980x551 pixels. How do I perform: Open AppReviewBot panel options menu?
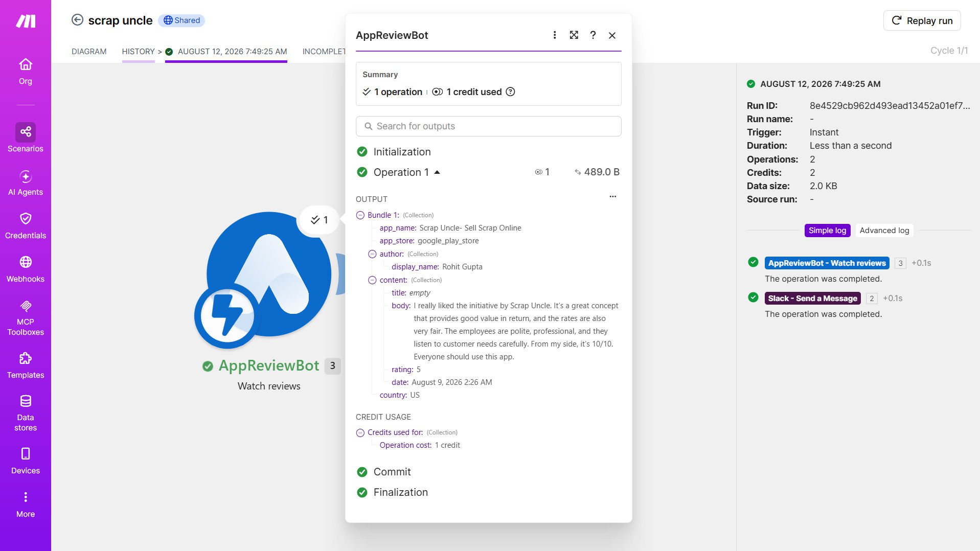(555, 35)
